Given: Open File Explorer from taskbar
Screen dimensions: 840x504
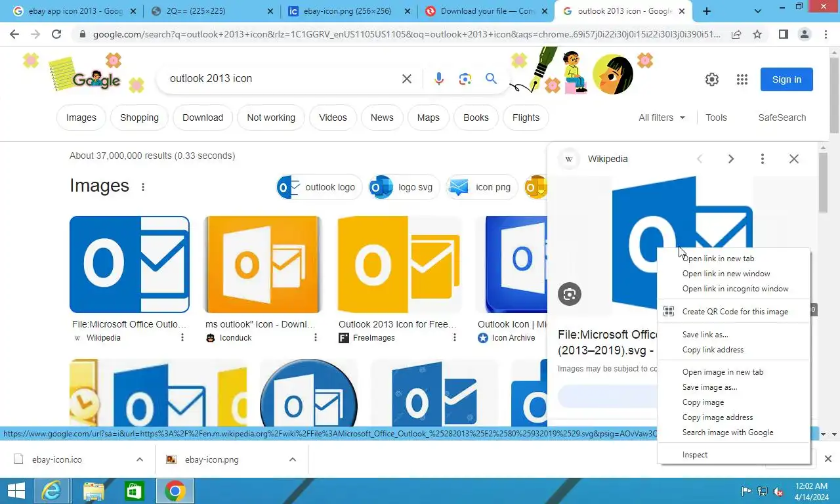Looking at the screenshot, I should (x=94, y=491).
